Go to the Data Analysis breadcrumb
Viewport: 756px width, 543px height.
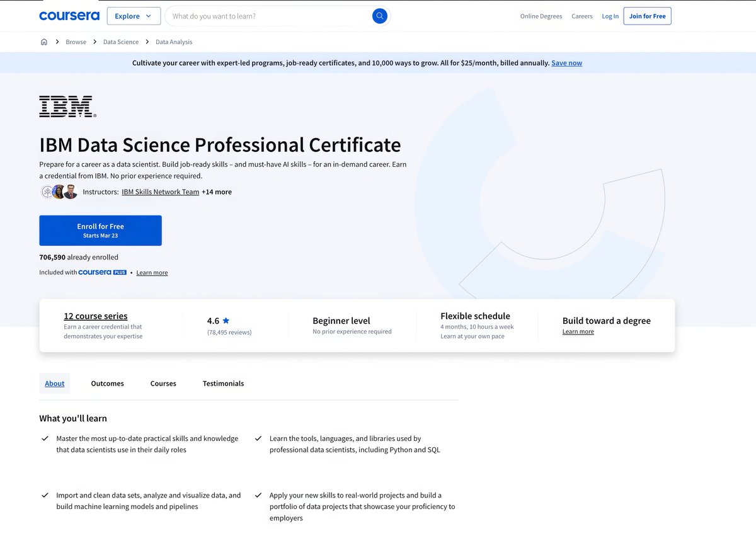[174, 42]
